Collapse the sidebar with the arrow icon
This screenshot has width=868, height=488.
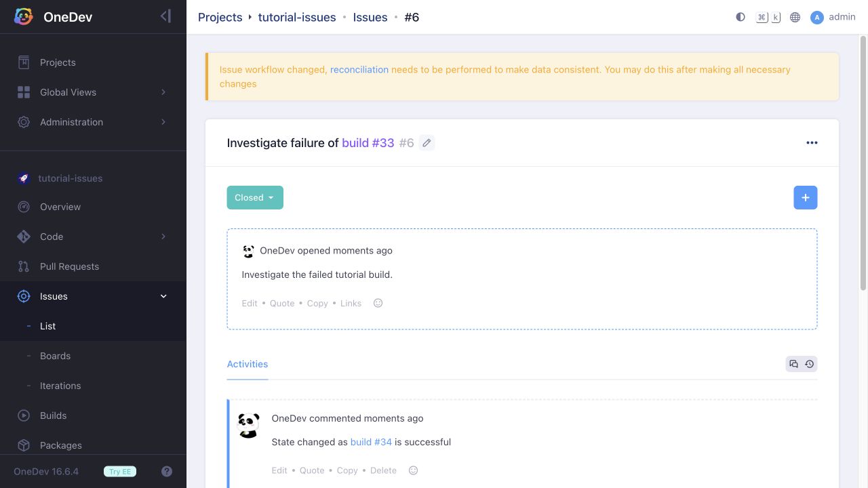(x=165, y=16)
